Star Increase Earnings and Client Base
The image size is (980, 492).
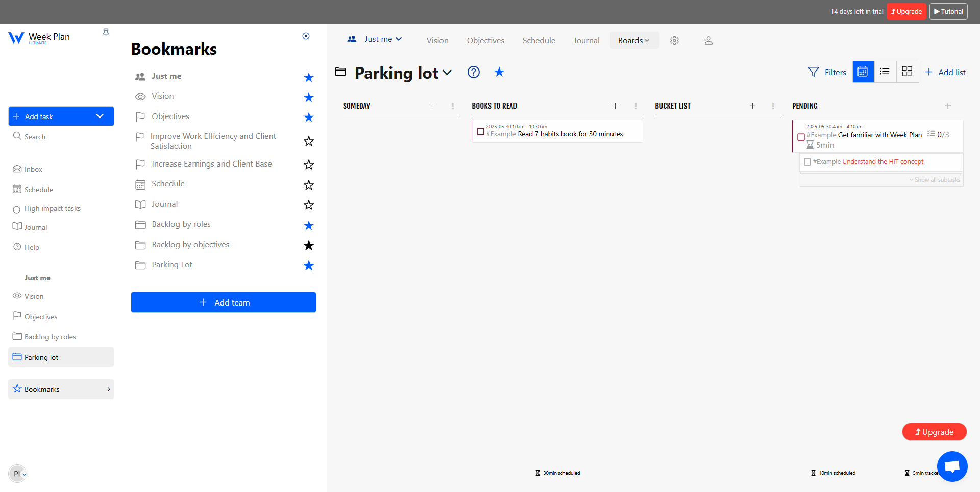pyautogui.click(x=309, y=165)
